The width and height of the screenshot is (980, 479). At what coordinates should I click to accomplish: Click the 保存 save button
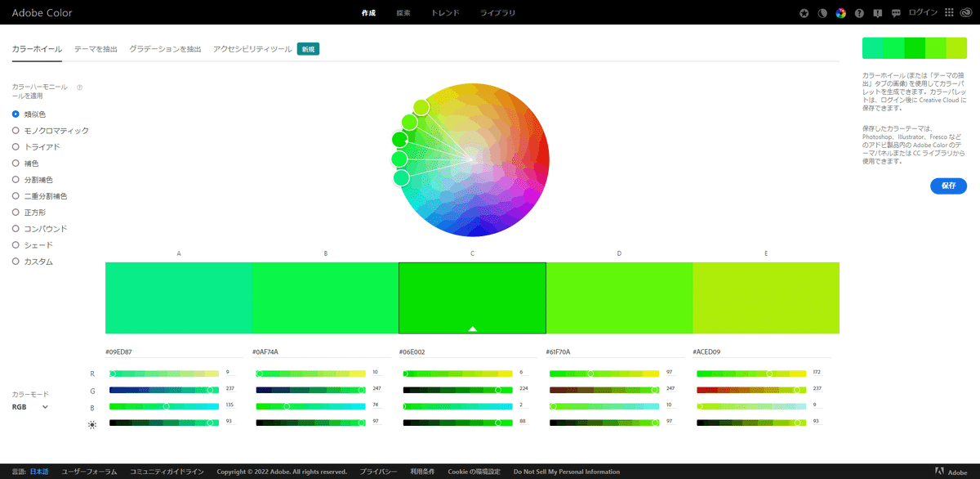pos(948,186)
